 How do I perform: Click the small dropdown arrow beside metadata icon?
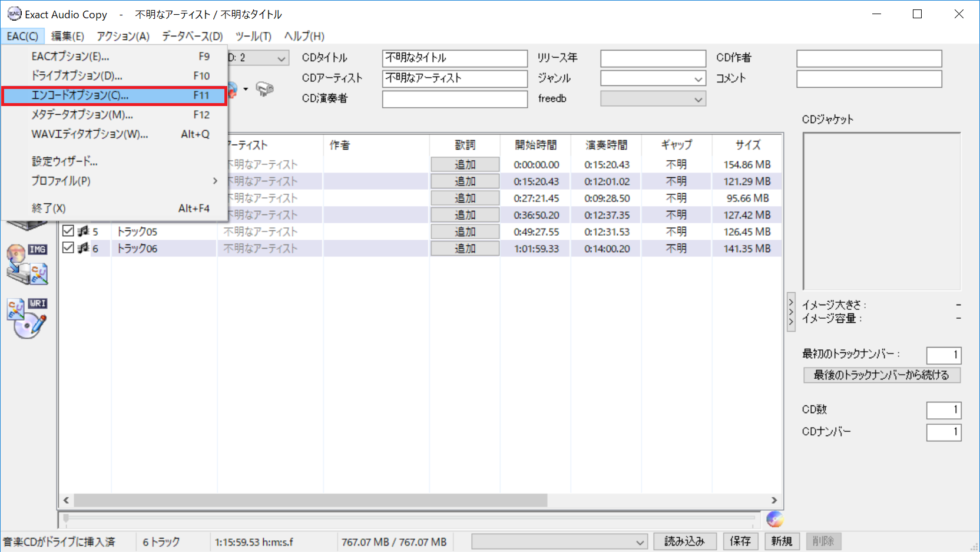click(246, 89)
